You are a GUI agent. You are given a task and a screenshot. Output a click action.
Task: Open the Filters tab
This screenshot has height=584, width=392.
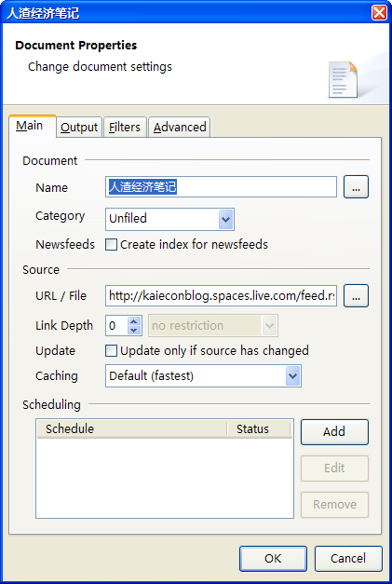point(125,128)
